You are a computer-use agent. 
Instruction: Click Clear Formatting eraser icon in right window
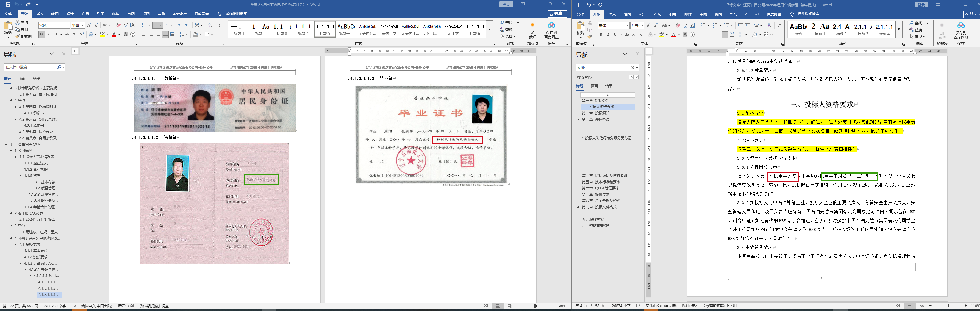[x=678, y=26]
